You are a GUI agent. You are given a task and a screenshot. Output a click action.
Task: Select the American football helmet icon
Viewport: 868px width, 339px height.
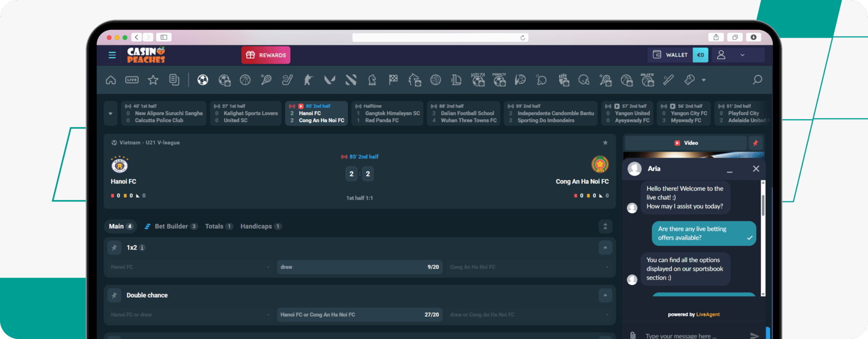(584, 80)
